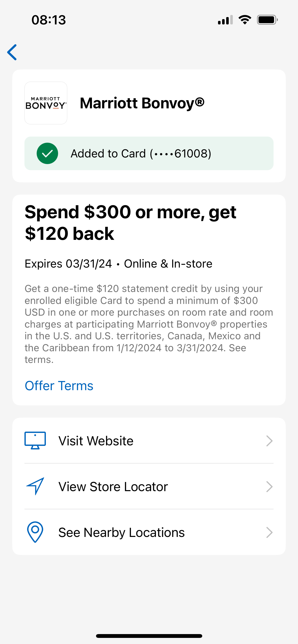Tap the chevron on View Store Locator row
The image size is (298, 644).
(269, 487)
